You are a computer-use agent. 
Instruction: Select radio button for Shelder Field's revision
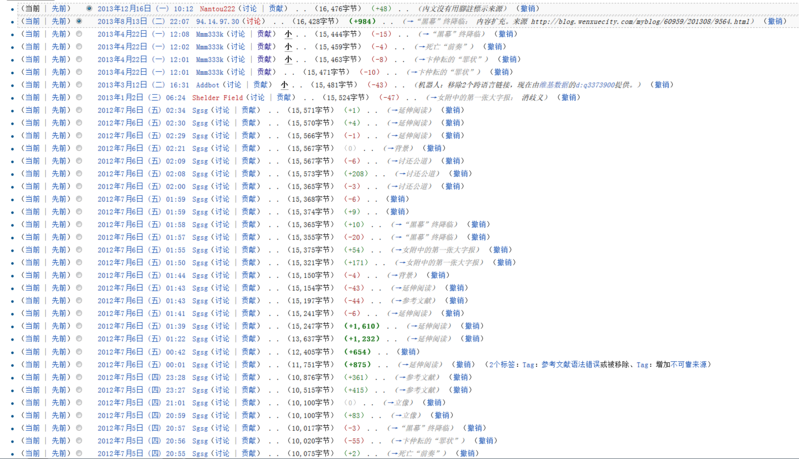click(80, 98)
